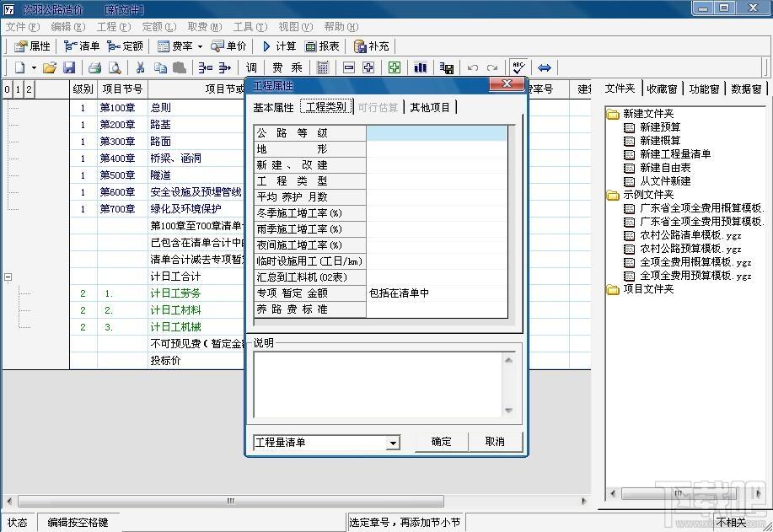Click the main horizontal scrollbar thumb
The image size is (773, 532).
[231, 502]
